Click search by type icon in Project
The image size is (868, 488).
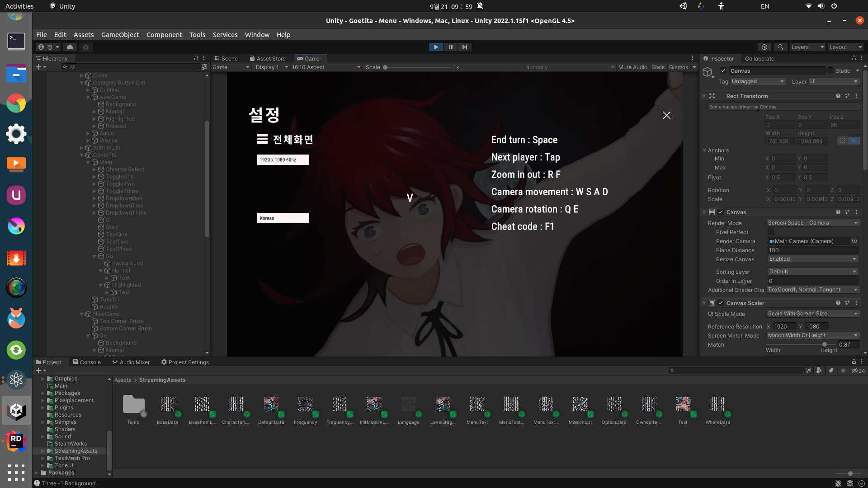(x=819, y=371)
